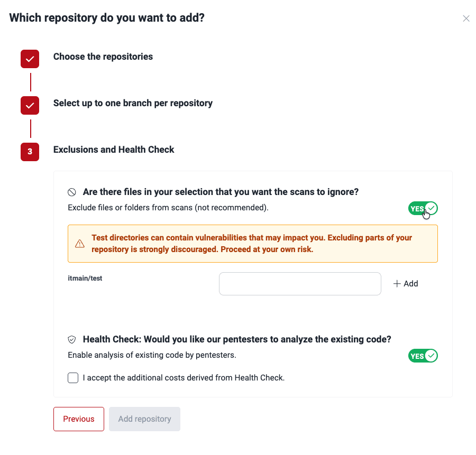Image resolution: width=476 pixels, height=455 pixels.
Task: Click the completed step two check icon
Action: point(30,105)
